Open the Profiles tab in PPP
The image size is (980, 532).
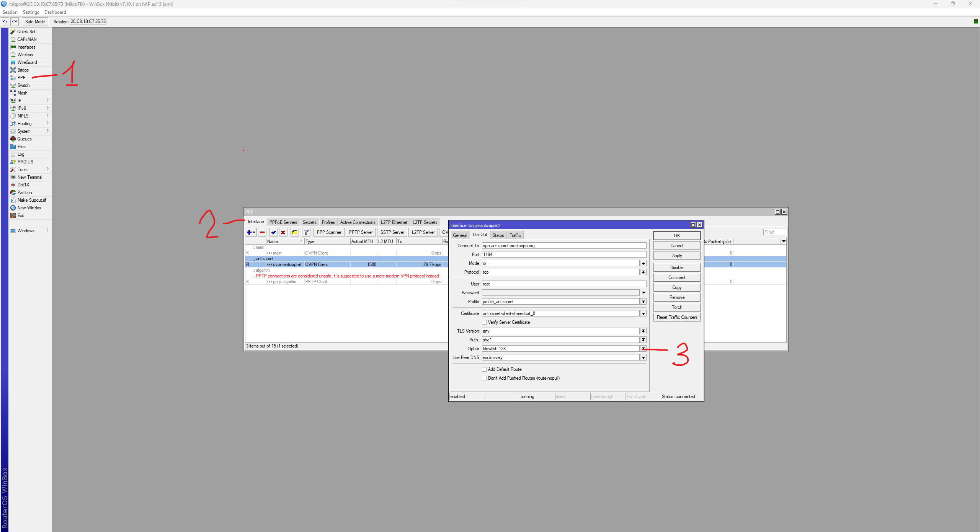[328, 222]
